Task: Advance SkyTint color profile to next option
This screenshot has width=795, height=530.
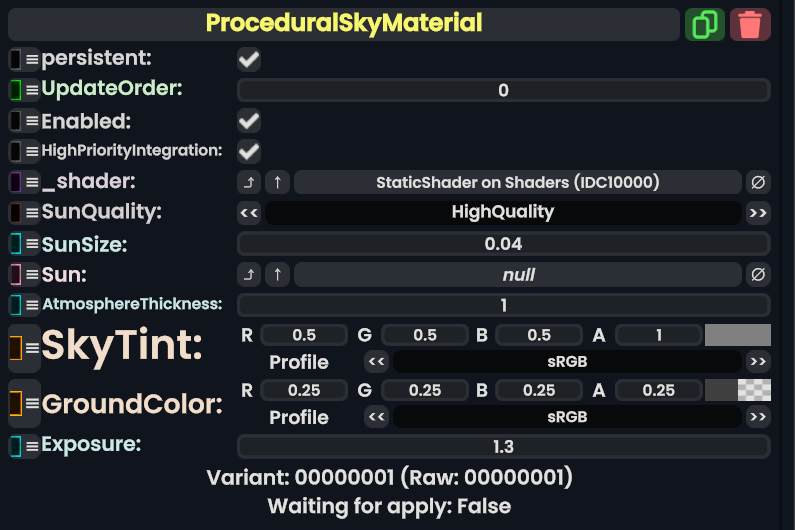Action: (x=759, y=361)
